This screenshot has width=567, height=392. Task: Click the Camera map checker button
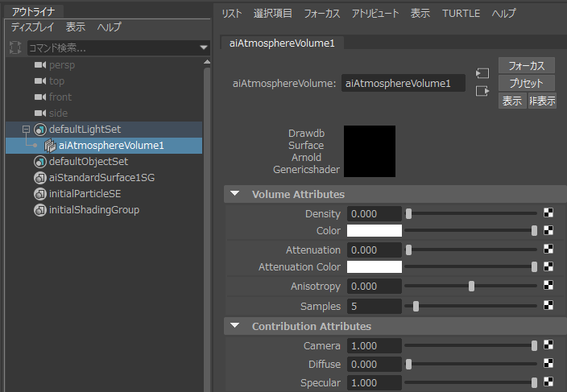pos(548,345)
